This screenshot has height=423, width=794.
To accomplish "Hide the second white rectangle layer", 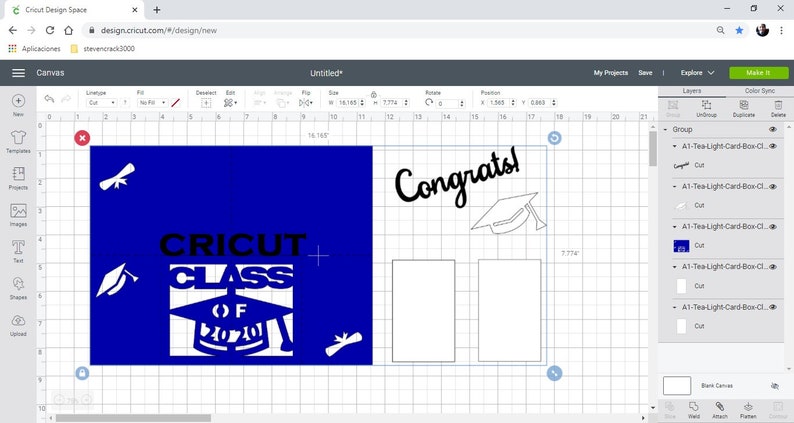I will tap(773, 307).
